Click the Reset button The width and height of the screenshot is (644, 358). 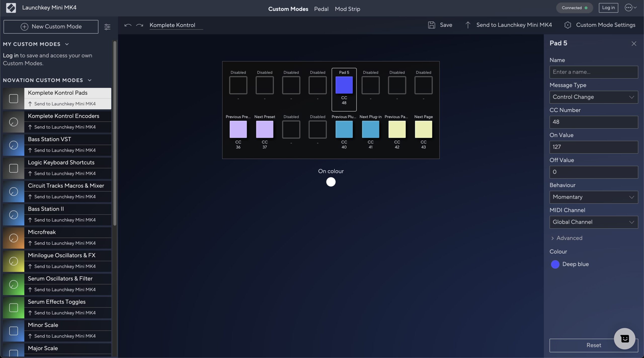[586, 345]
